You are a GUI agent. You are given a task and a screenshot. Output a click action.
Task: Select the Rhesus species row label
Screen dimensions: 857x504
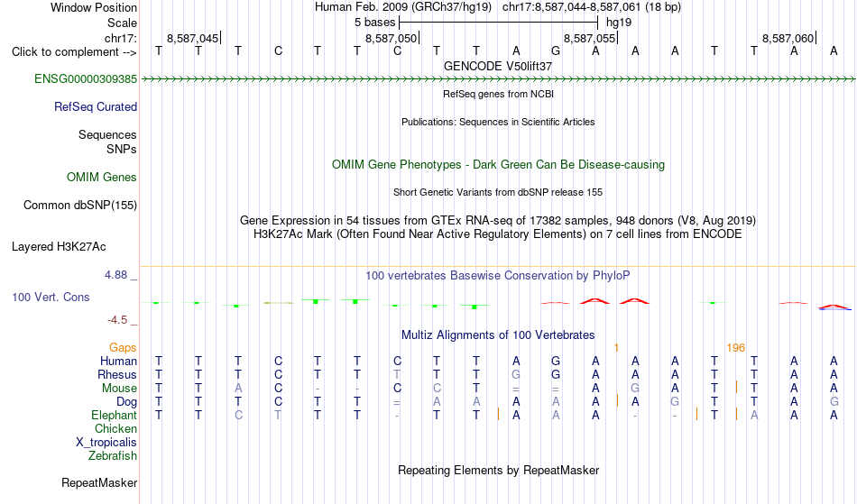tap(117, 374)
